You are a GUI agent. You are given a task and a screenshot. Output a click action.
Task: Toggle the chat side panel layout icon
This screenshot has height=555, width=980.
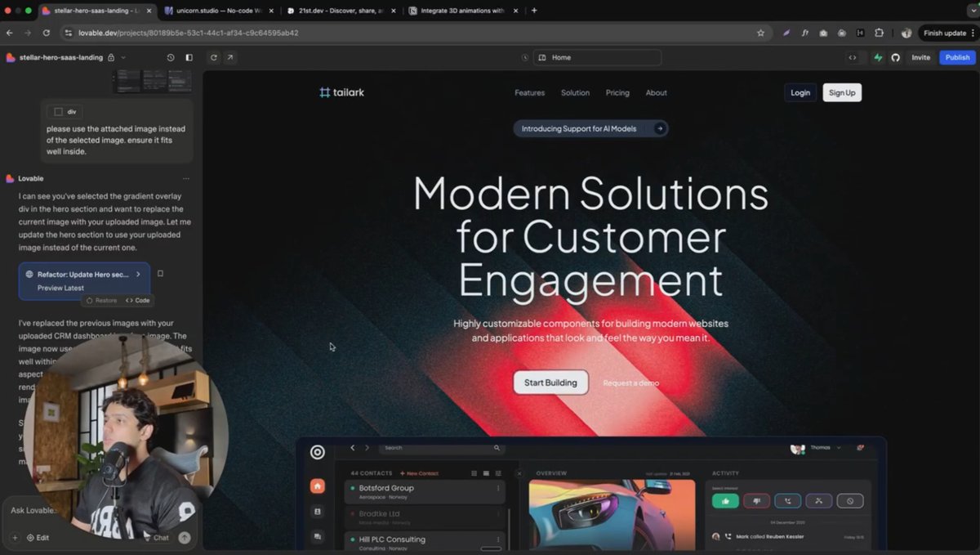click(189, 57)
